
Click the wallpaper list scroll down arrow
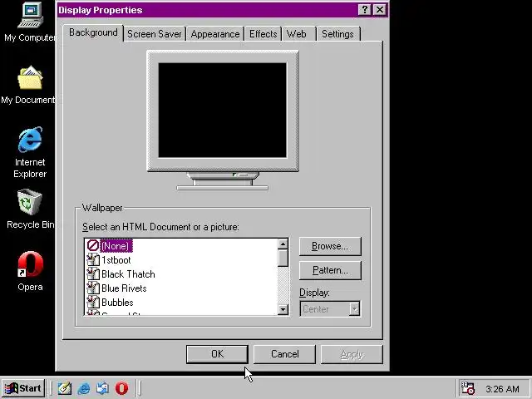(283, 309)
